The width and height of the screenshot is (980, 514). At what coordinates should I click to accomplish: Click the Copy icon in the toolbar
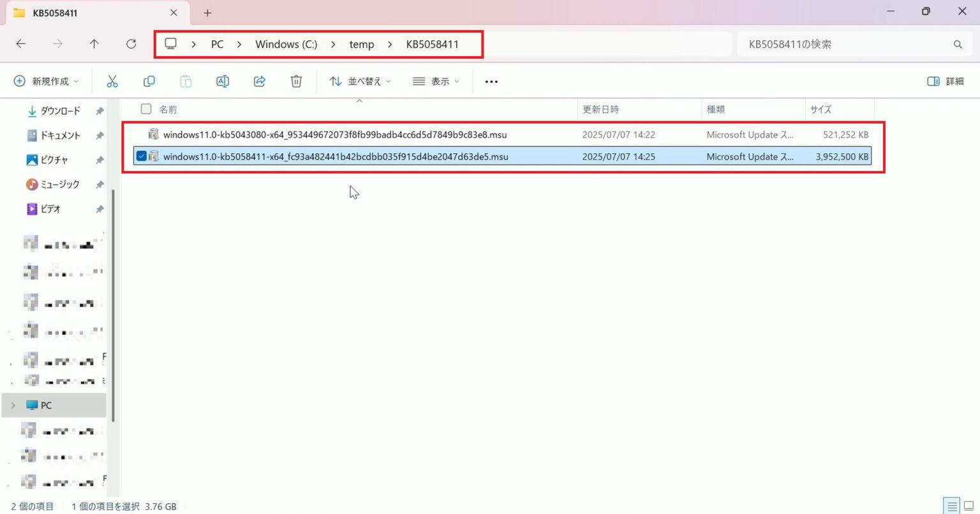(x=149, y=81)
